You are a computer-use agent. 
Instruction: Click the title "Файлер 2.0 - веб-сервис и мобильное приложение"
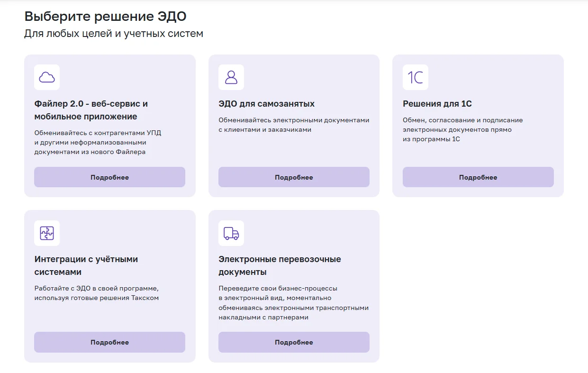coord(91,110)
